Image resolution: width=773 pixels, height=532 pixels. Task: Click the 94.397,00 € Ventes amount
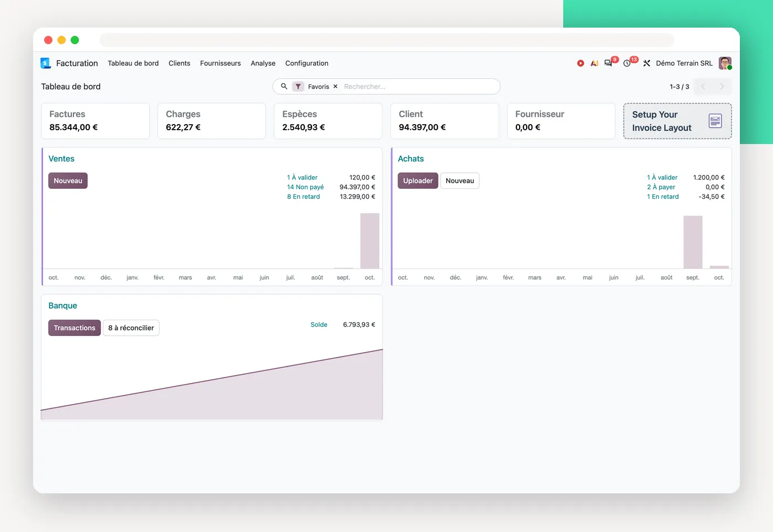pyautogui.click(x=357, y=187)
